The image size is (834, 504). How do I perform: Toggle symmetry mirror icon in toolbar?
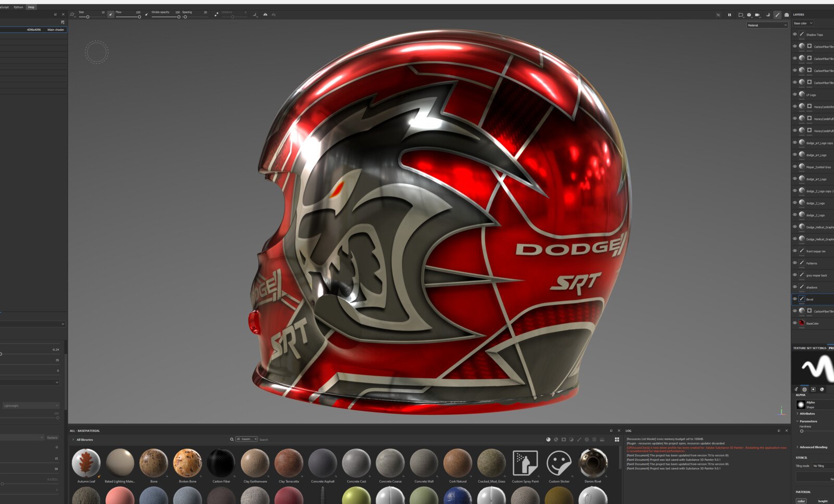[265, 15]
